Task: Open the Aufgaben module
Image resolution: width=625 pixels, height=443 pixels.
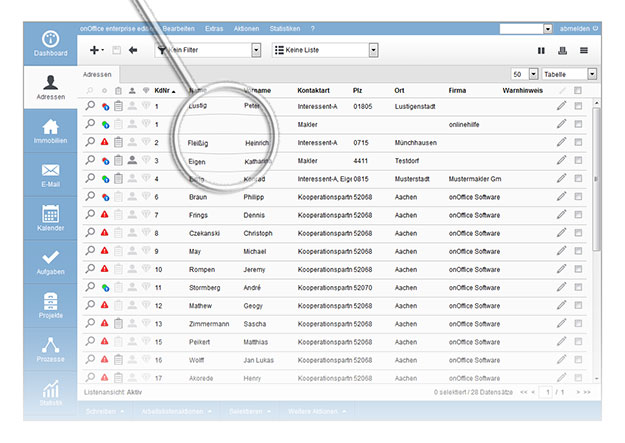Action: 50,262
